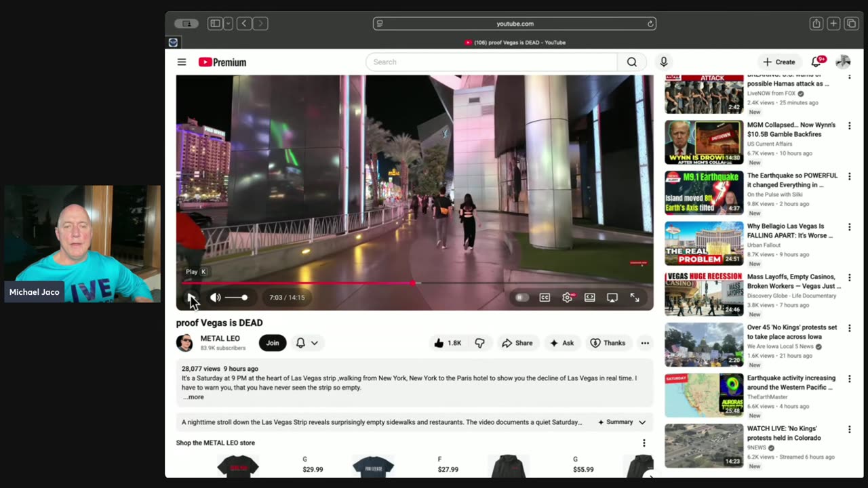Viewport: 868px width, 488px height.
Task: Open the Safari sidebar dropdown arrow
Action: click(x=228, y=24)
